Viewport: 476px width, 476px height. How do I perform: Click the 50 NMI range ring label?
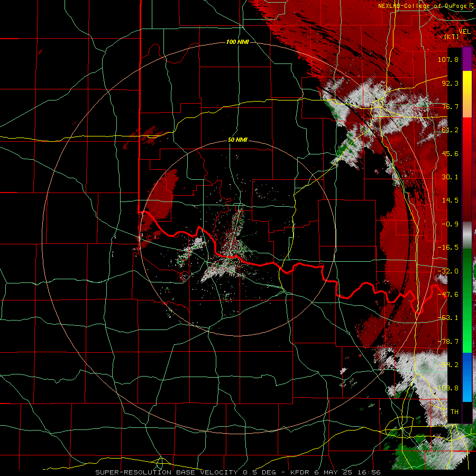[x=237, y=140]
